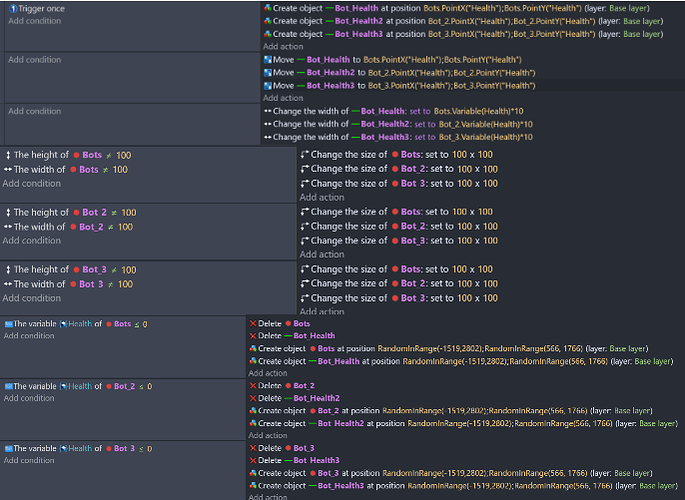
Task: Click variable icon in Health of Bot_3 condition
Action: [x=8, y=448]
